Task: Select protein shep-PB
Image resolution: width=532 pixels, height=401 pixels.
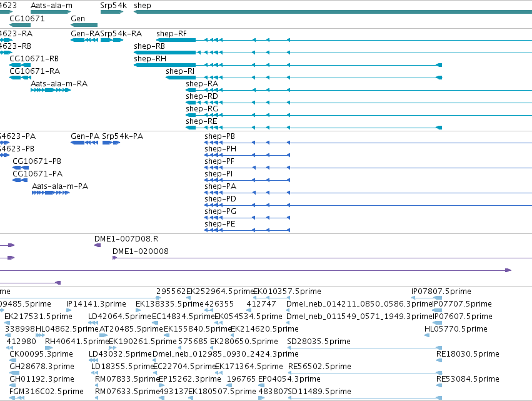Action: (x=219, y=136)
